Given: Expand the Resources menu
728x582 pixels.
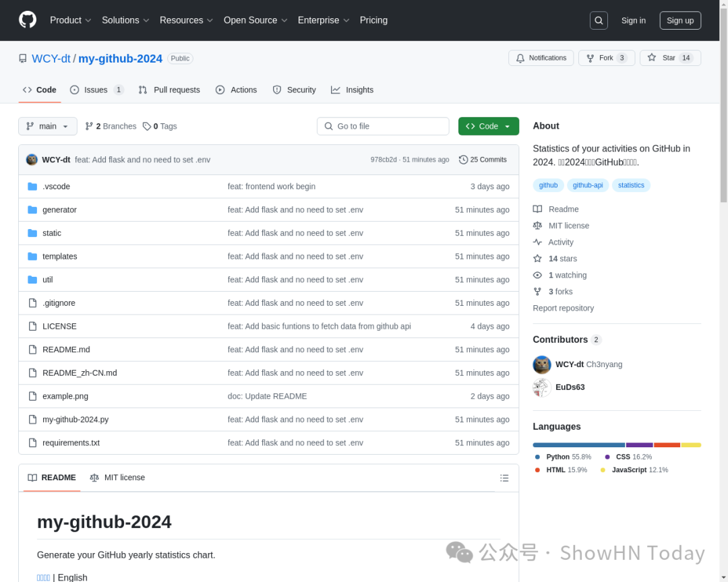Looking at the screenshot, I should tap(186, 20).
